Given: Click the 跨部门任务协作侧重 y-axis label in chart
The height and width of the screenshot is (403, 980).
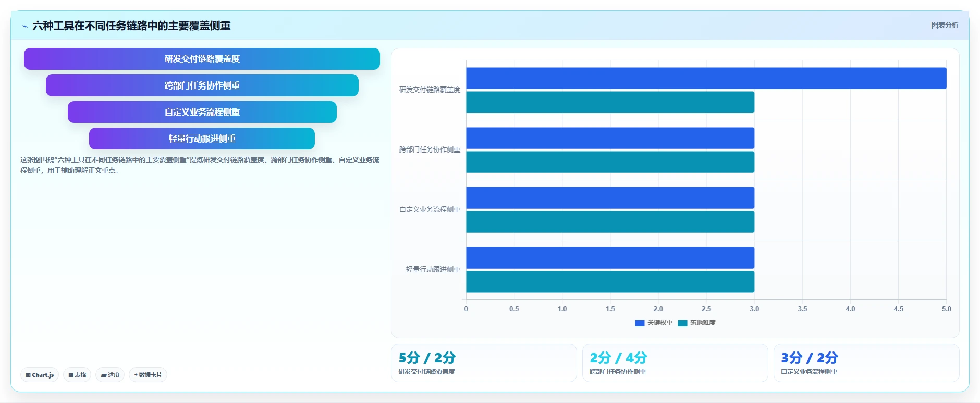Looking at the screenshot, I should [x=430, y=149].
